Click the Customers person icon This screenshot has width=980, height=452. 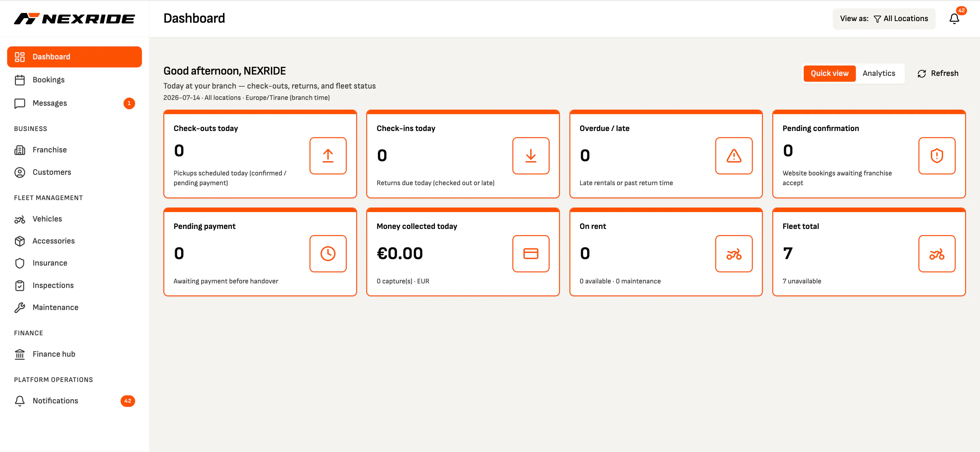(20, 172)
